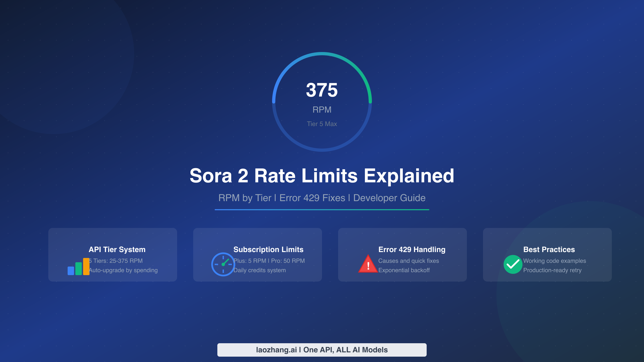
Task: Click the laozhang.ai footer banner link
Action: [322, 350]
